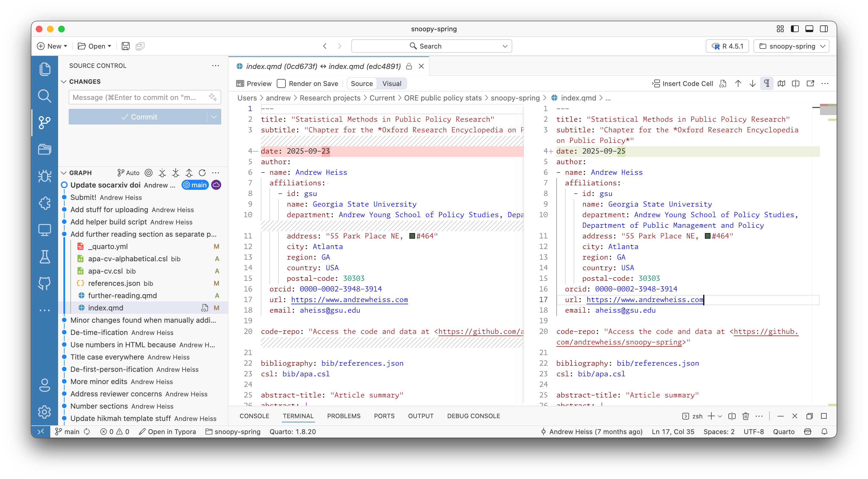
Task: Open the snoopy-spring project dropdown
Action: [x=791, y=46]
